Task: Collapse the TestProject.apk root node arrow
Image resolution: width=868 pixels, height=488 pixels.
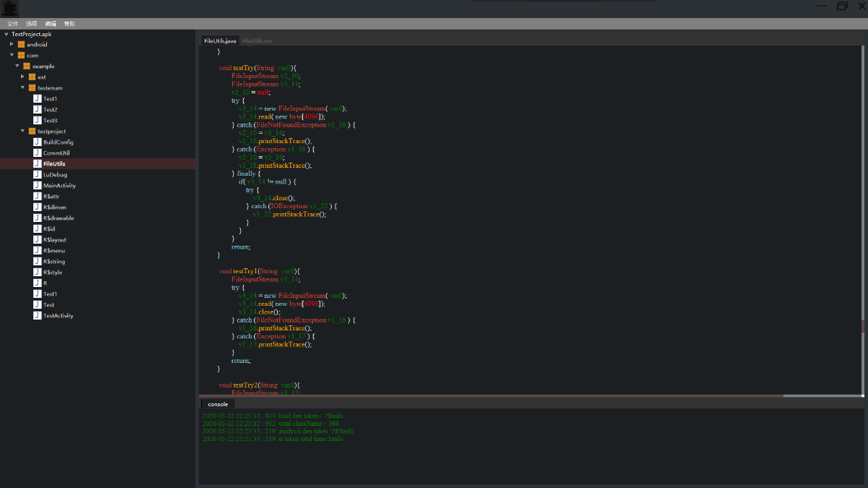Action: 6,34
